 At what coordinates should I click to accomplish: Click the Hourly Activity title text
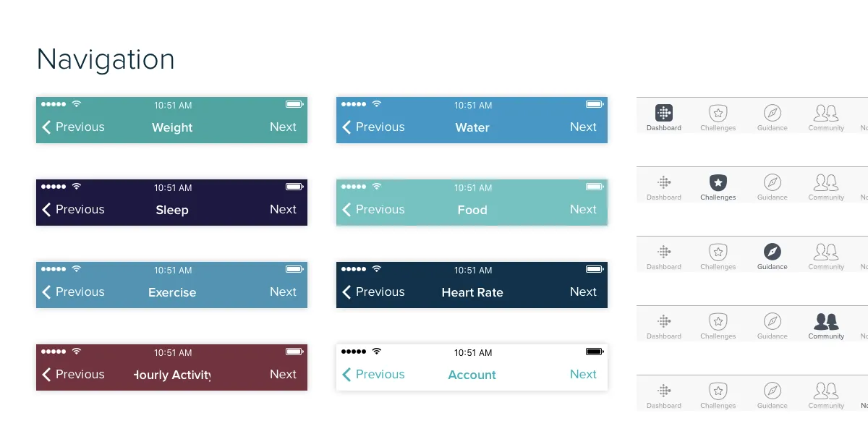pos(172,375)
